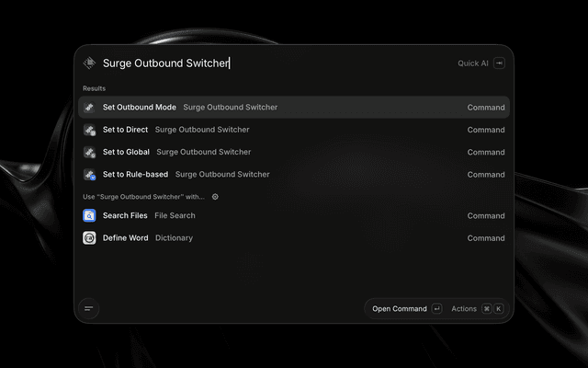Click Command label in Search Files row
This screenshot has width=588, height=368.
[486, 215]
